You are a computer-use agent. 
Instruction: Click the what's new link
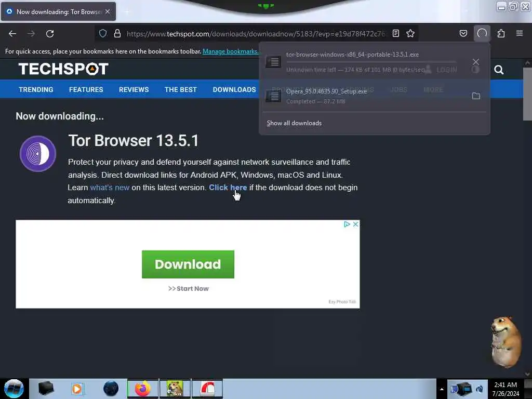point(110,188)
